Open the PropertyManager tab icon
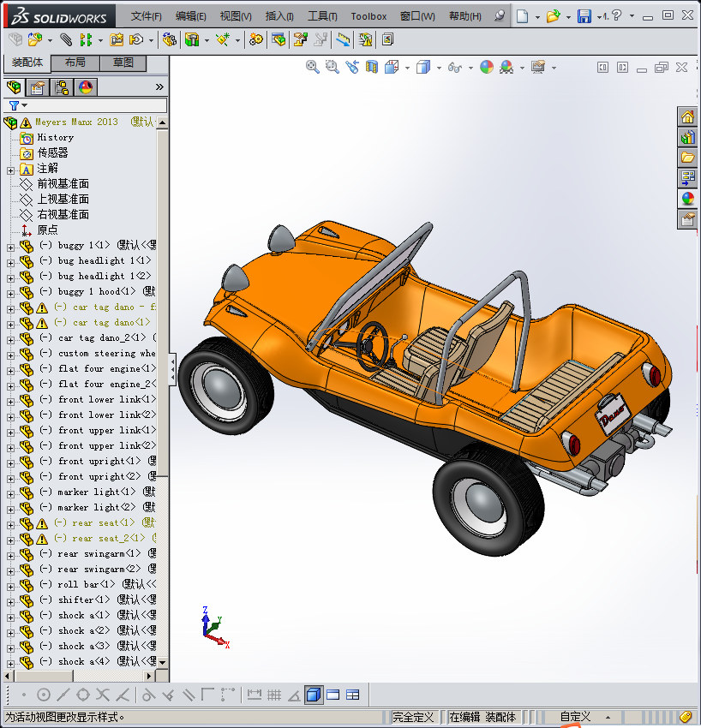 [x=38, y=87]
